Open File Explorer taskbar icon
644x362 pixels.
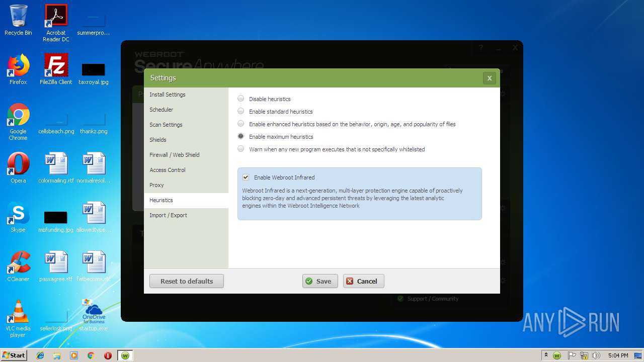pos(57,355)
